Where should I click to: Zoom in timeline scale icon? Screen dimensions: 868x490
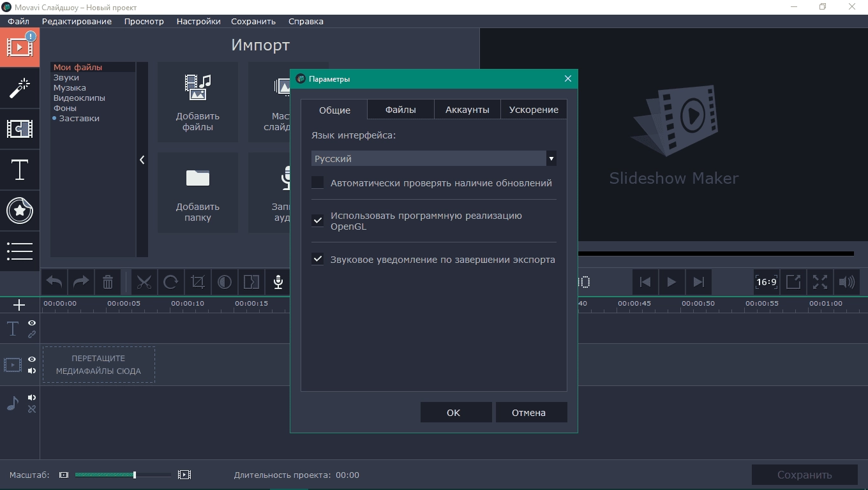click(184, 475)
